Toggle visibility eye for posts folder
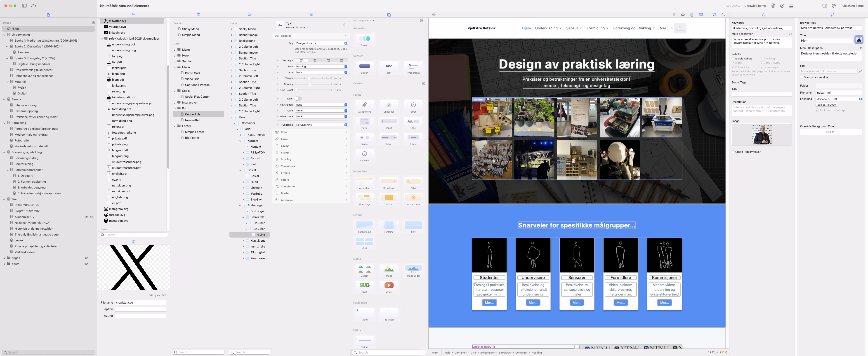Viewport: 868px width, 356px height. (x=86, y=264)
